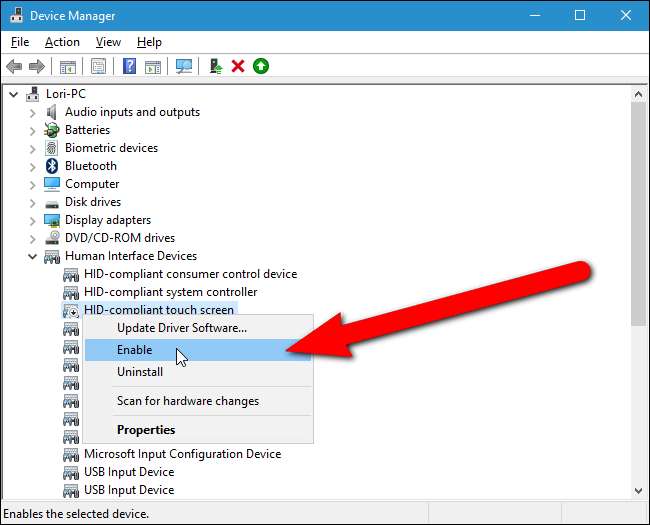Collapse the Lori-PC root node
This screenshot has width=650, height=525.
click(14, 94)
